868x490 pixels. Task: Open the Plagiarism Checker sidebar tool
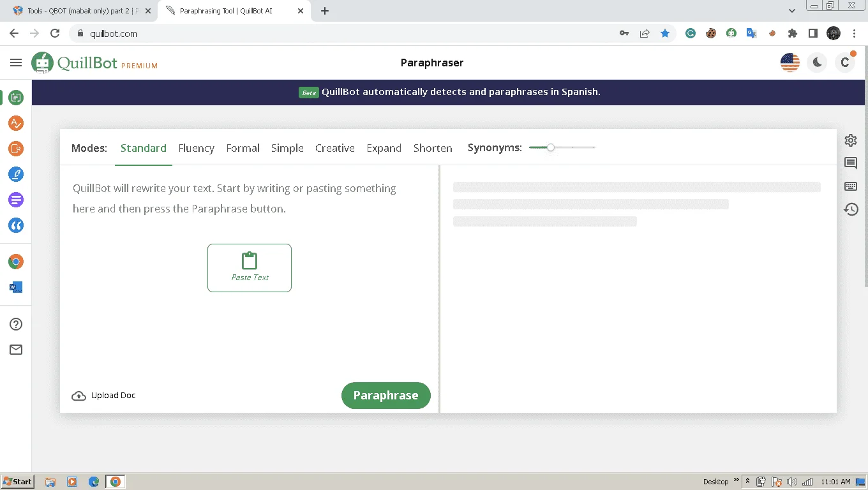click(x=16, y=149)
